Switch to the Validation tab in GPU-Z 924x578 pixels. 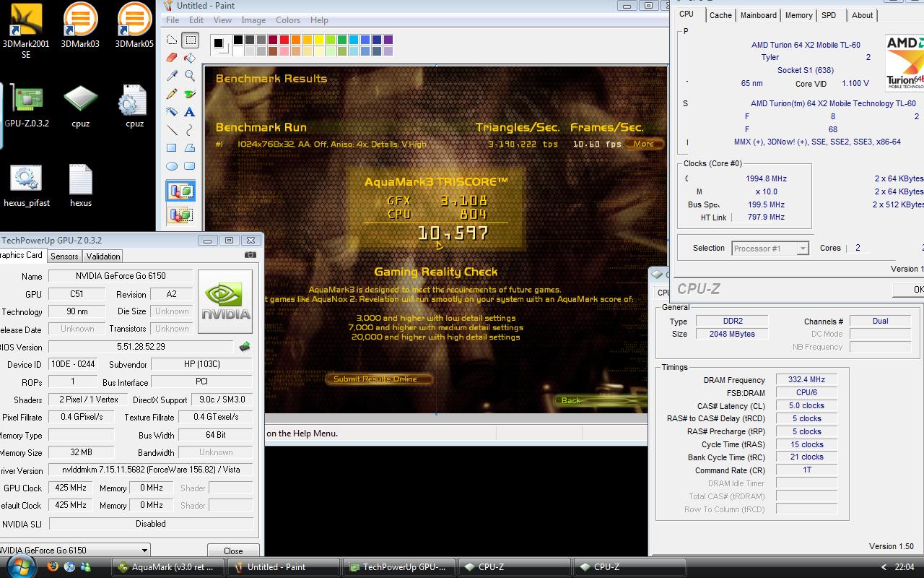click(x=103, y=256)
